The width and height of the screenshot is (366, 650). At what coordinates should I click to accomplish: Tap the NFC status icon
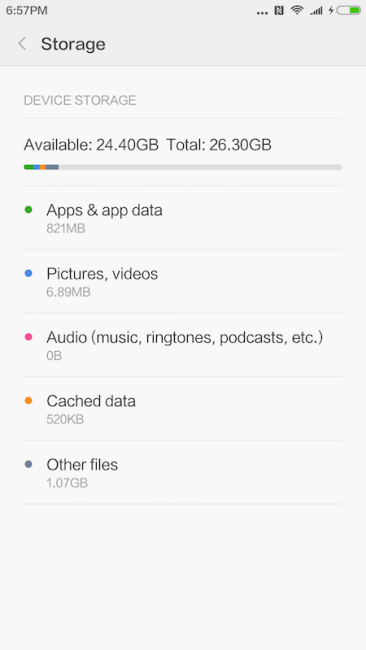[279, 10]
